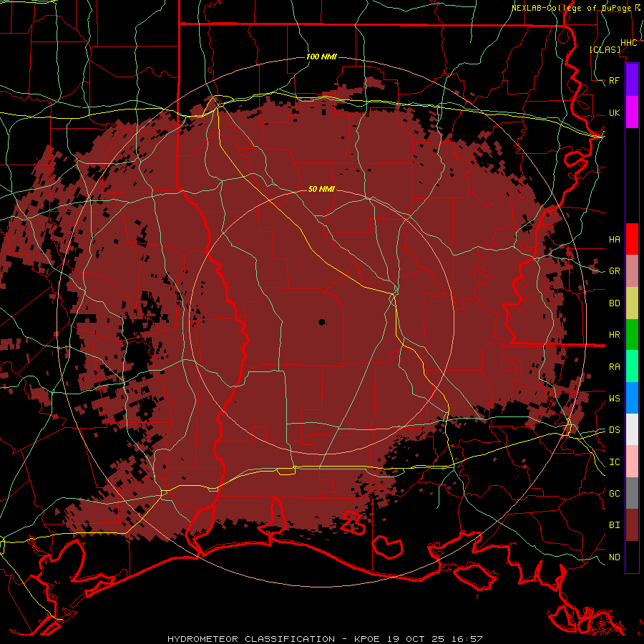Click the IC legend label
The image size is (644, 644).
pos(615,462)
